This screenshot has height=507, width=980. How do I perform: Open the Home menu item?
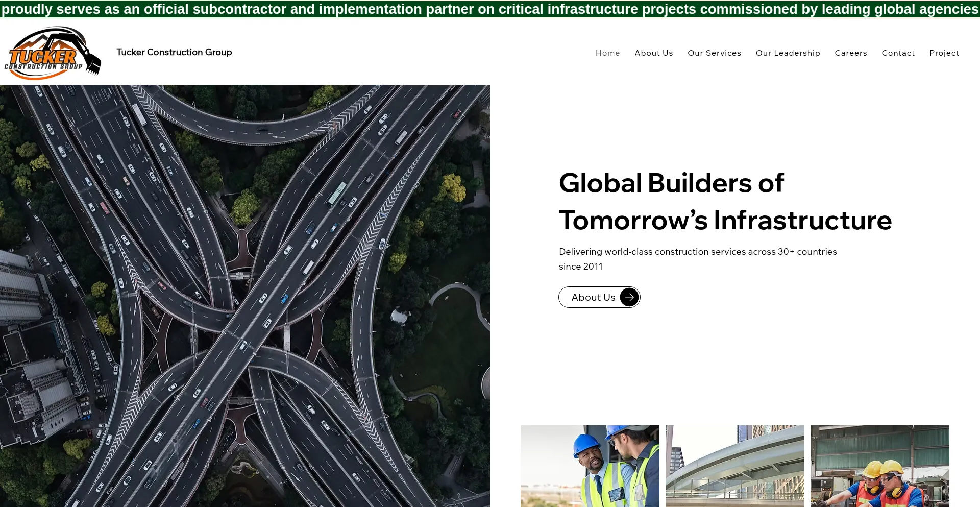pyautogui.click(x=607, y=53)
